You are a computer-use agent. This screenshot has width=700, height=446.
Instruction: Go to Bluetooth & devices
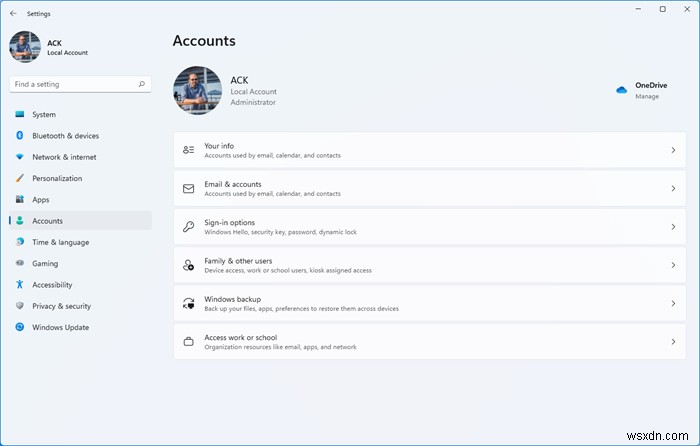[80, 135]
